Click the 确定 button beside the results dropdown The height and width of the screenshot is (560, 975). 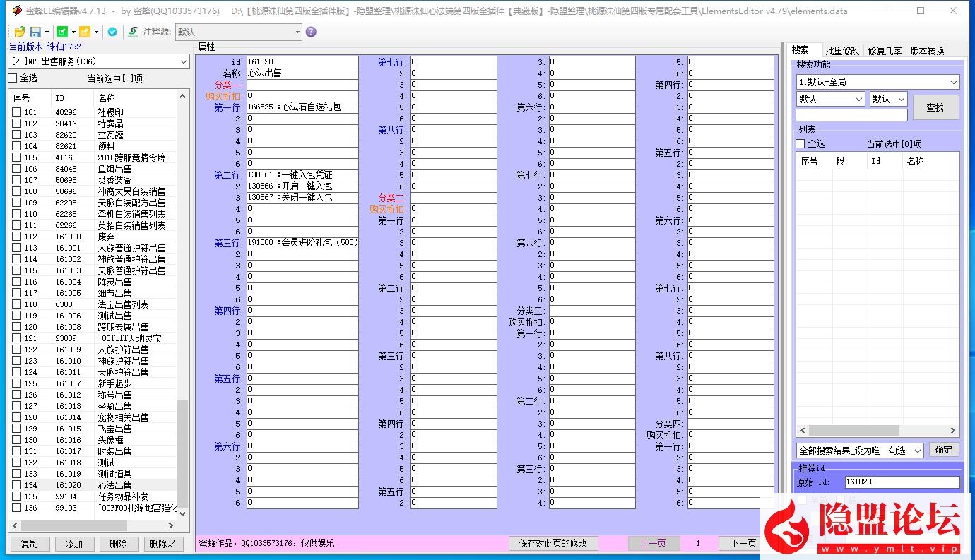tap(944, 450)
